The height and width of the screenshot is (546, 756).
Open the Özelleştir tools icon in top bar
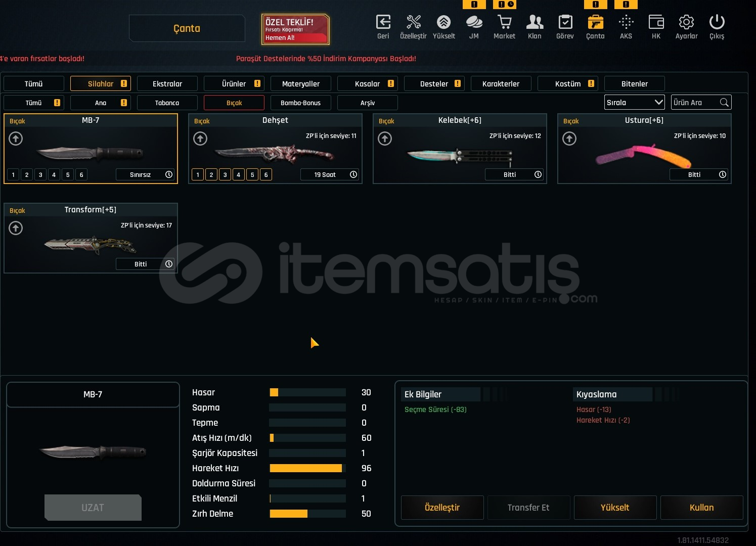pos(413,23)
